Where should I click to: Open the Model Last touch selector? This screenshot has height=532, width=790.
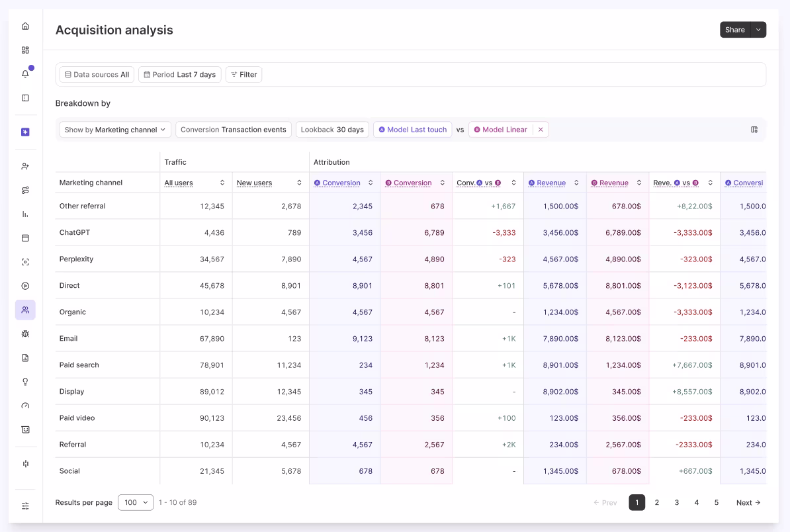pyautogui.click(x=413, y=130)
